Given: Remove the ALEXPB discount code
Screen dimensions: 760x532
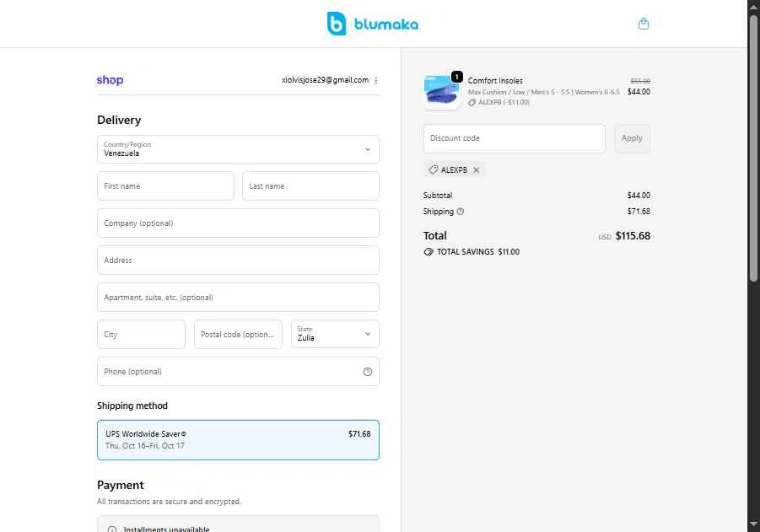Looking at the screenshot, I should pos(476,170).
